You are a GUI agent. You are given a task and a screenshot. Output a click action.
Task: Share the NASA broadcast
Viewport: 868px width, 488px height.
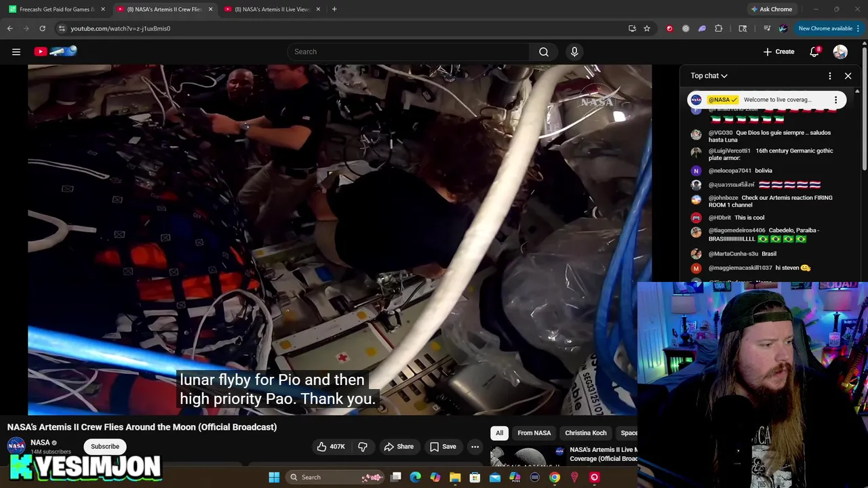click(x=399, y=447)
